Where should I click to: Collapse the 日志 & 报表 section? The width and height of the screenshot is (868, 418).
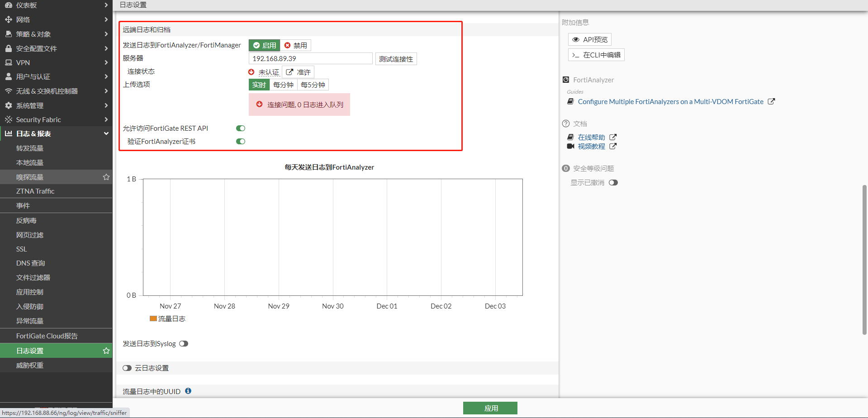pyautogui.click(x=56, y=133)
